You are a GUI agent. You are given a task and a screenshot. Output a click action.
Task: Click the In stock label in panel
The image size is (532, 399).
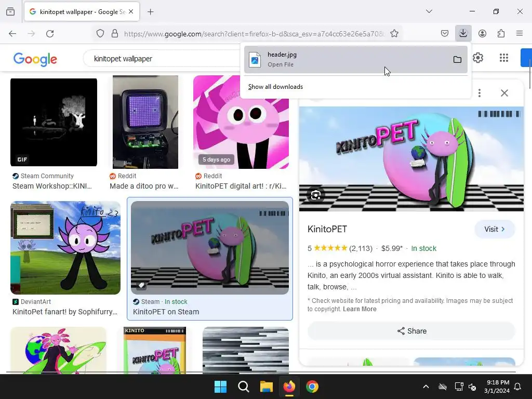(424, 248)
